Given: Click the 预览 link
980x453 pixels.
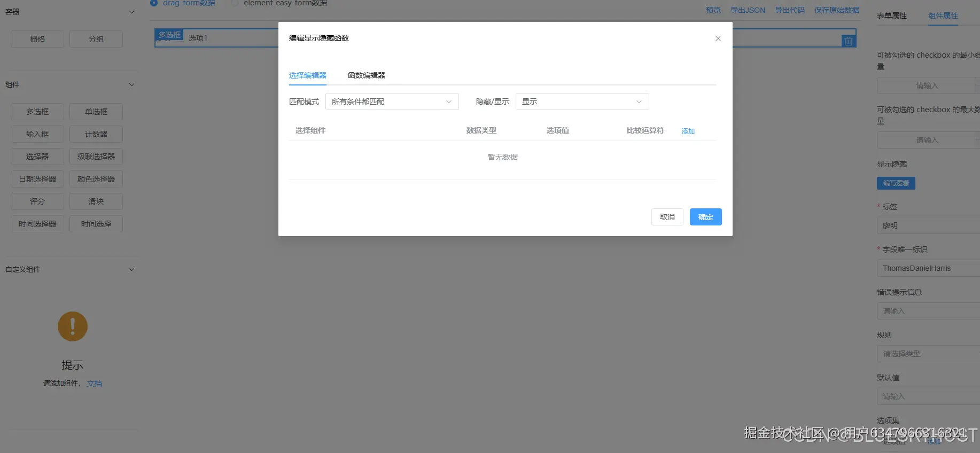Looking at the screenshot, I should coord(713,10).
